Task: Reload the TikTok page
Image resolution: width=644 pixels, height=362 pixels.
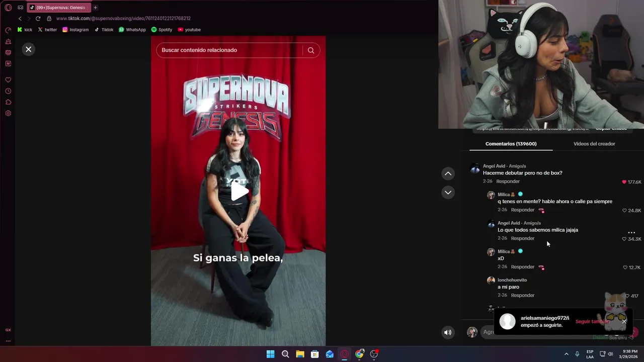Action: click(38, 19)
